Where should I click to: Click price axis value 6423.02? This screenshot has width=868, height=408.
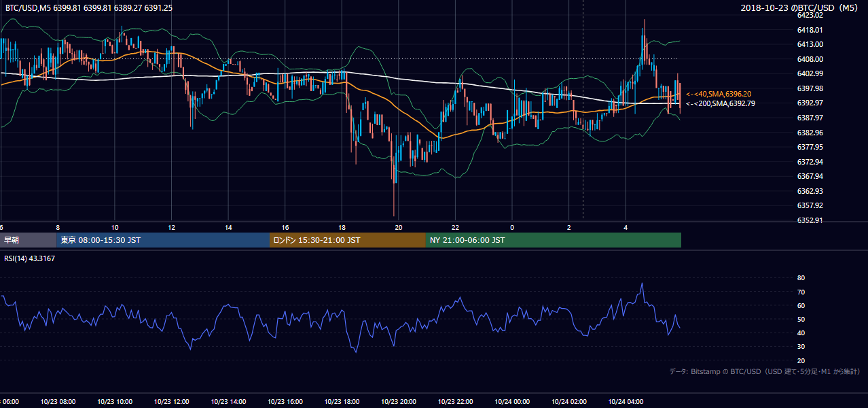(x=810, y=15)
